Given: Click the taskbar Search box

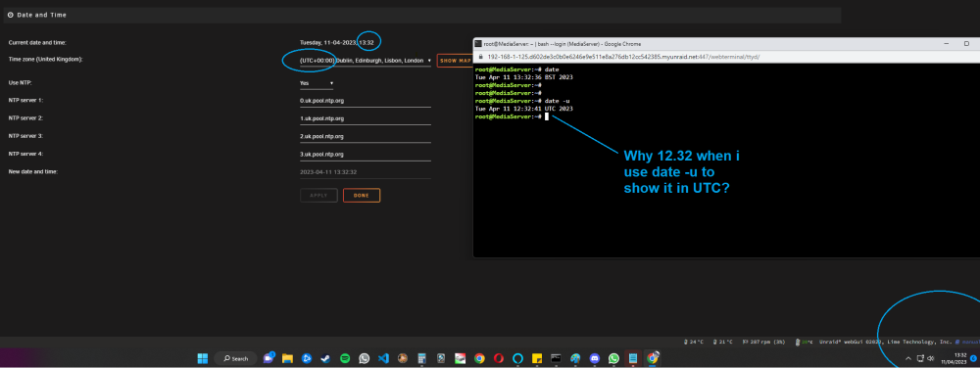Looking at the screenshot, I should click(235, 358).
